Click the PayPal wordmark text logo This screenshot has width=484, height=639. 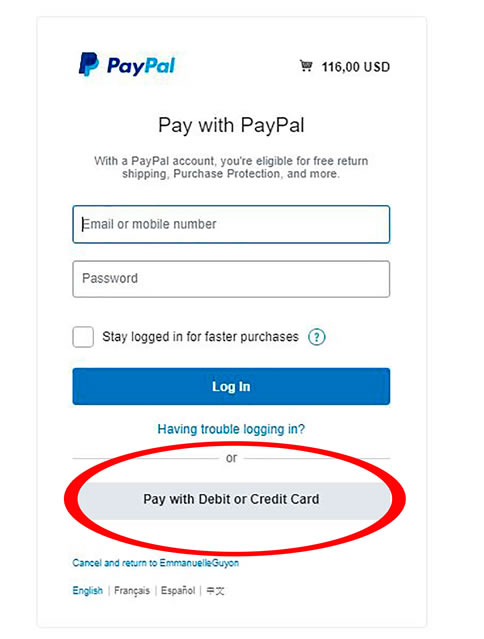coord(141,66)
